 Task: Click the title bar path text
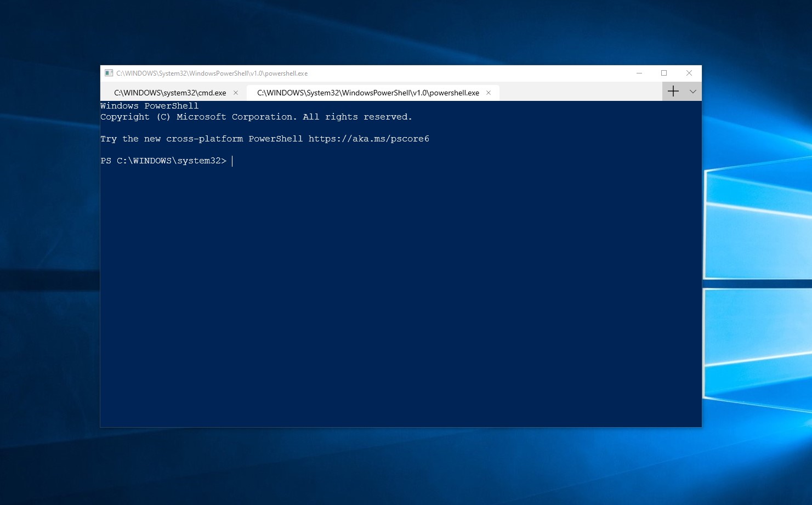[x=212, y=73]
